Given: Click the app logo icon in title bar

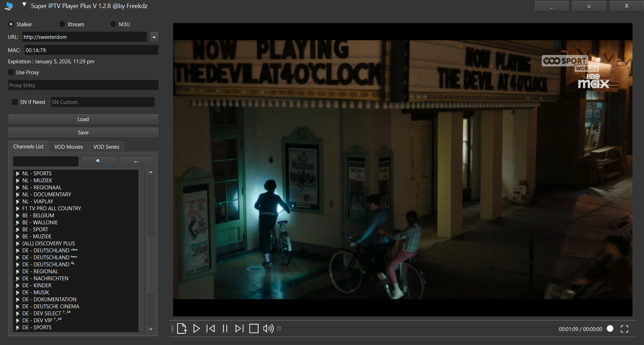Looking at the screenshot, I should click(x=9, y=6).
